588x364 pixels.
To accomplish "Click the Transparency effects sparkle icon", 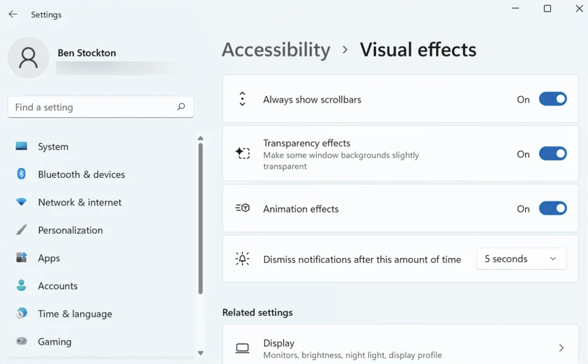I will click(x=242, y=153).
